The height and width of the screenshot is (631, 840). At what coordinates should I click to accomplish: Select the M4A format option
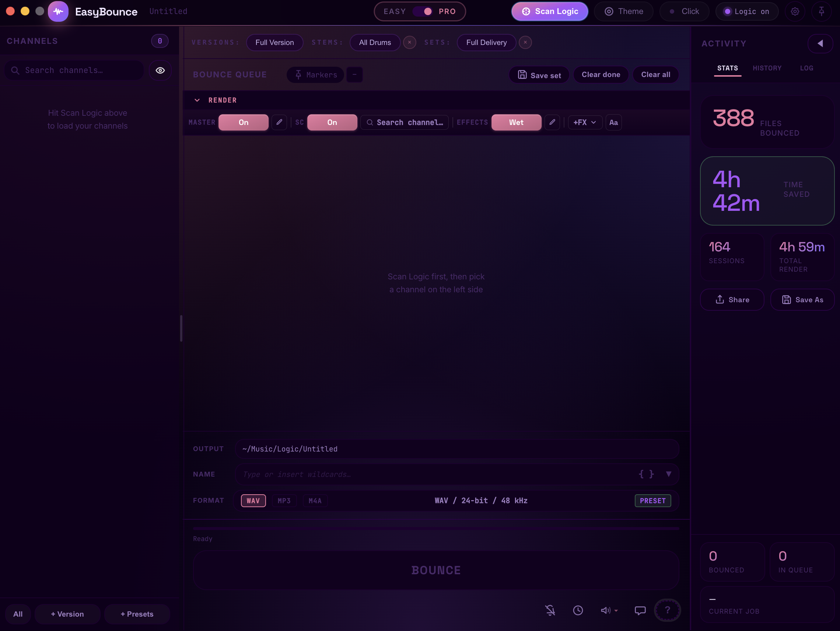(315, 500)
